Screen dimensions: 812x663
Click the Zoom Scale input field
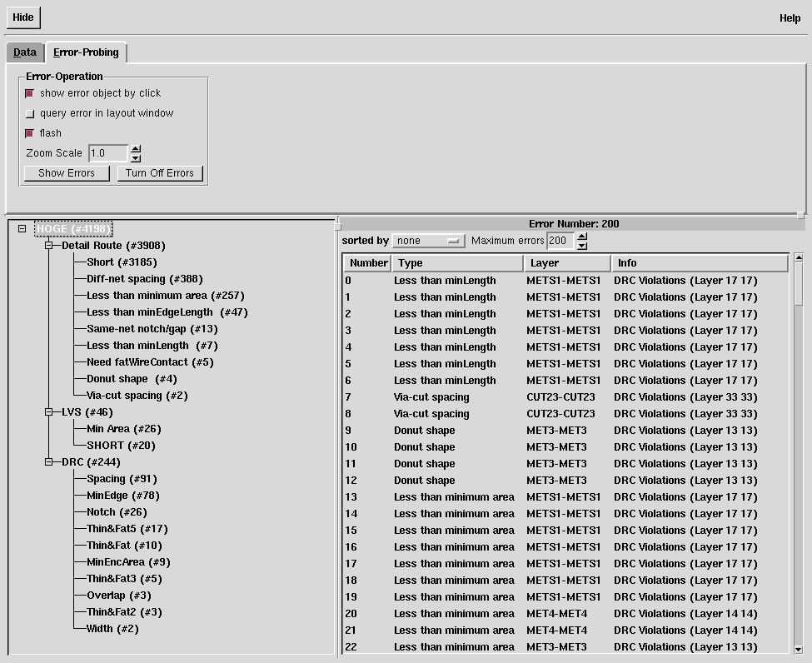pyautogui.click(x=108, y=153)
